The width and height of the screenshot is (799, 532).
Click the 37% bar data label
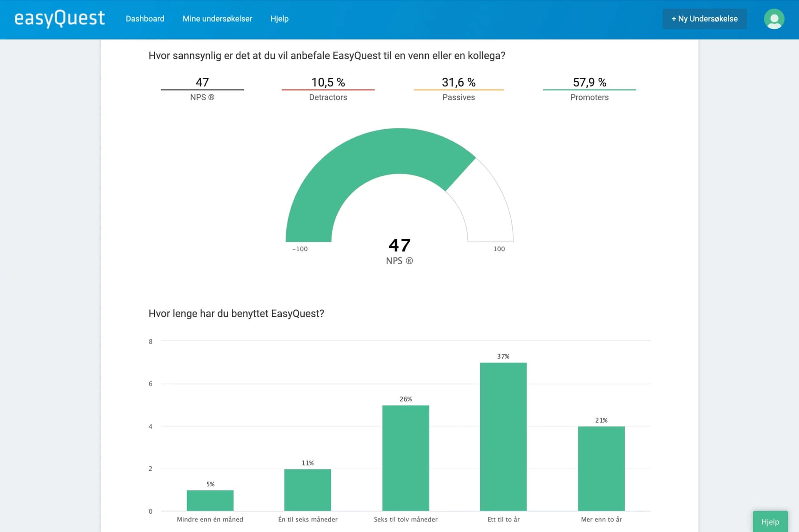click(x=503, y=356)
